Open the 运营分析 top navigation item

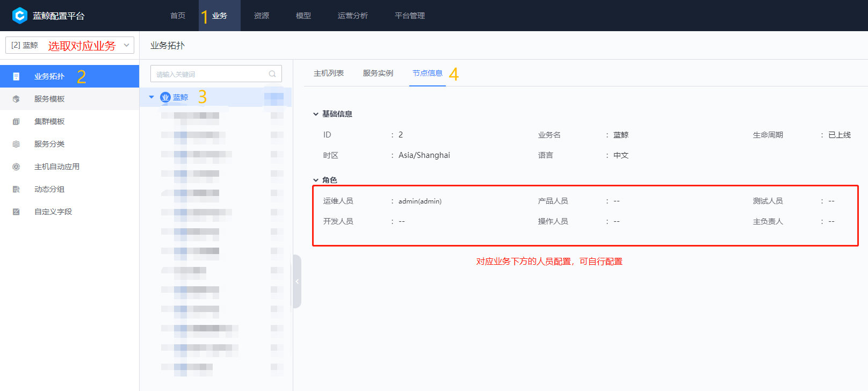[353, 16]
